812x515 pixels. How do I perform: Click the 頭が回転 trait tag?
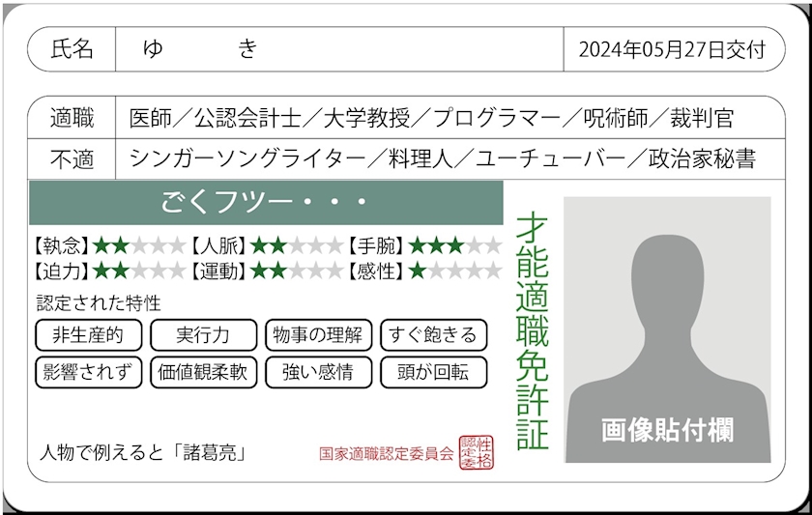433,372
